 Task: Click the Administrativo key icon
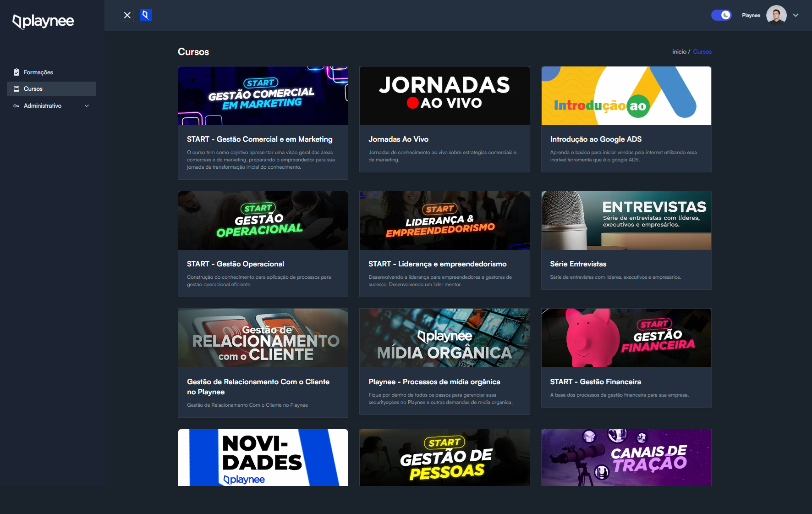[16, 106]
